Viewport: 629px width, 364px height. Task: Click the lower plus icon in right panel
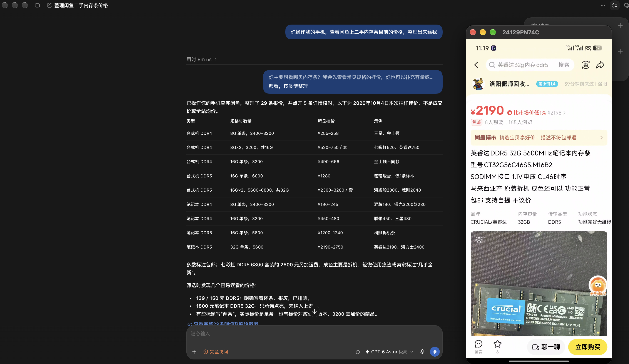click(621, 52)
